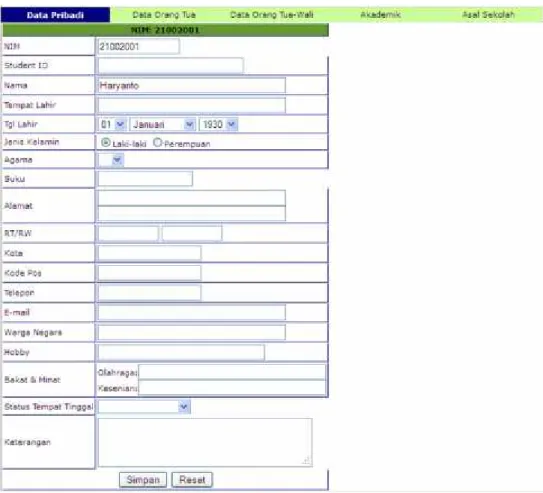Click the Bakat & Minat label
Viewport: 543px width, 493px height.
(x=32, y=380)
